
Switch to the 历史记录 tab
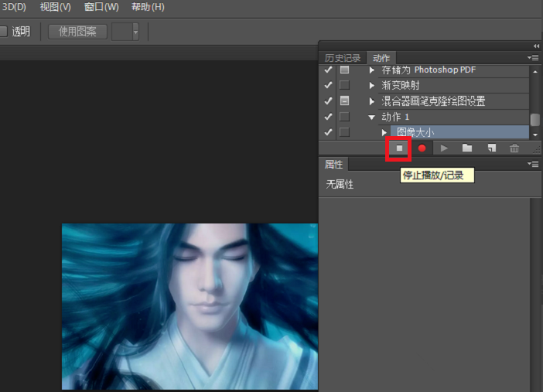pyautogui.click(x=343, y=58)
